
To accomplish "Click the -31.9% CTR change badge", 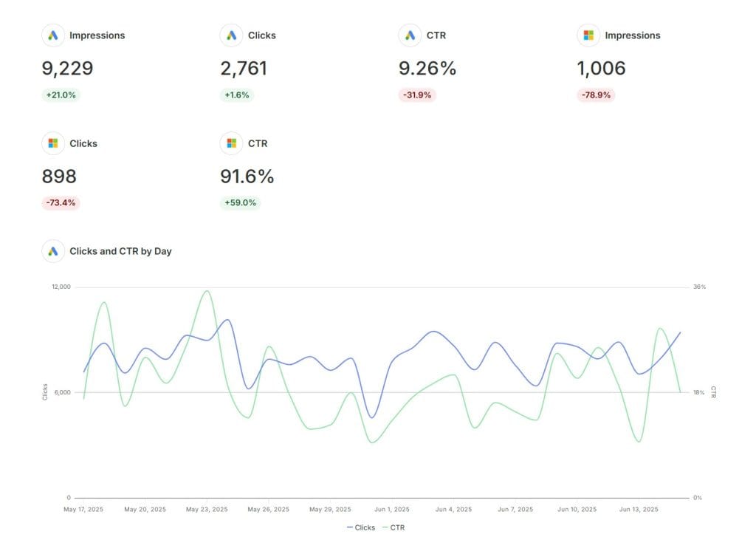I will (x=417, y=95).
